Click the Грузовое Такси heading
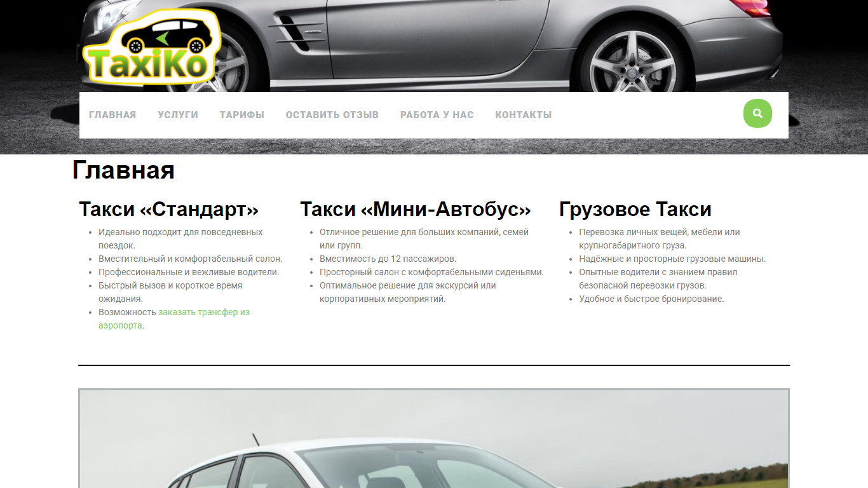The width and height of the screenshot is (868, 488). click(635, 209)
